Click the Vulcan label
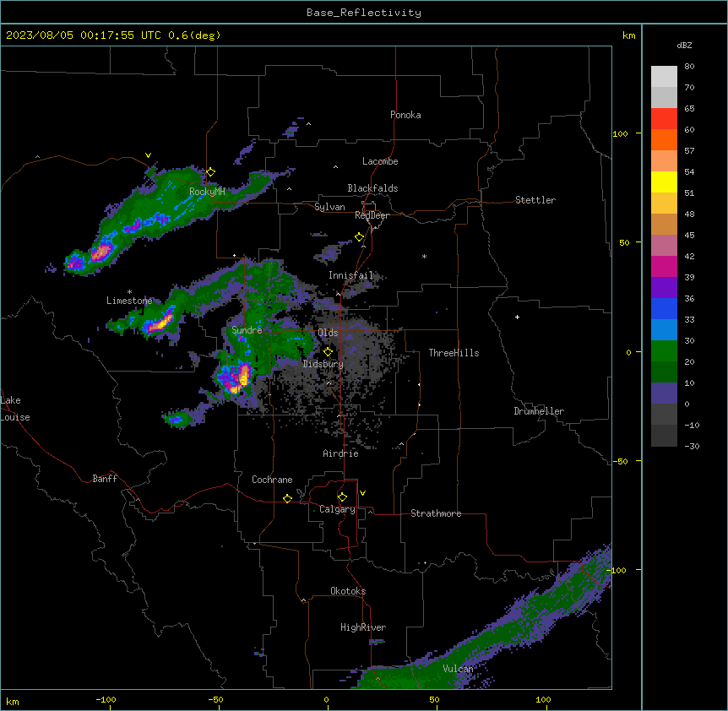Screen dimensions: 728x711 click(x=458, y=669)
